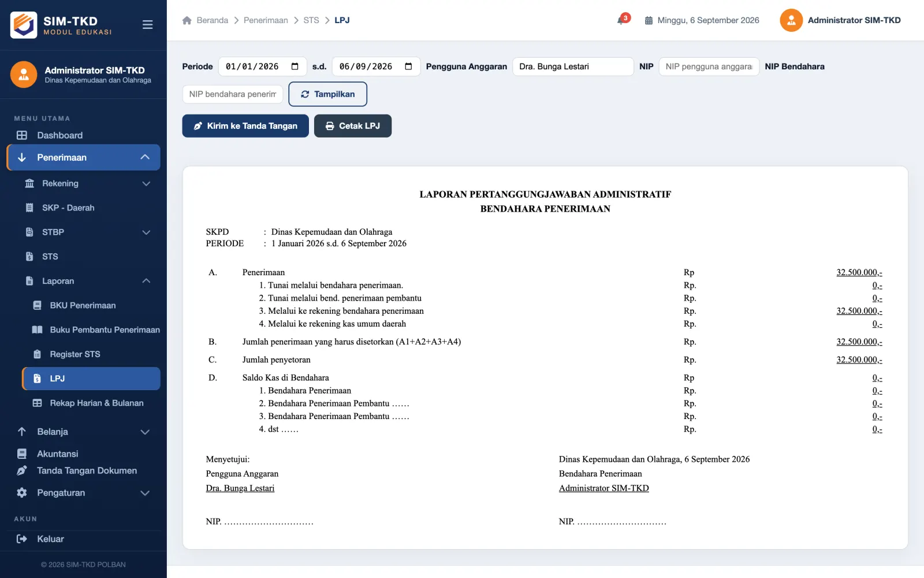Click Kirim ke Tanda Tangan button
The width and height of the screenshot is (924, 578).
(245, 126)
